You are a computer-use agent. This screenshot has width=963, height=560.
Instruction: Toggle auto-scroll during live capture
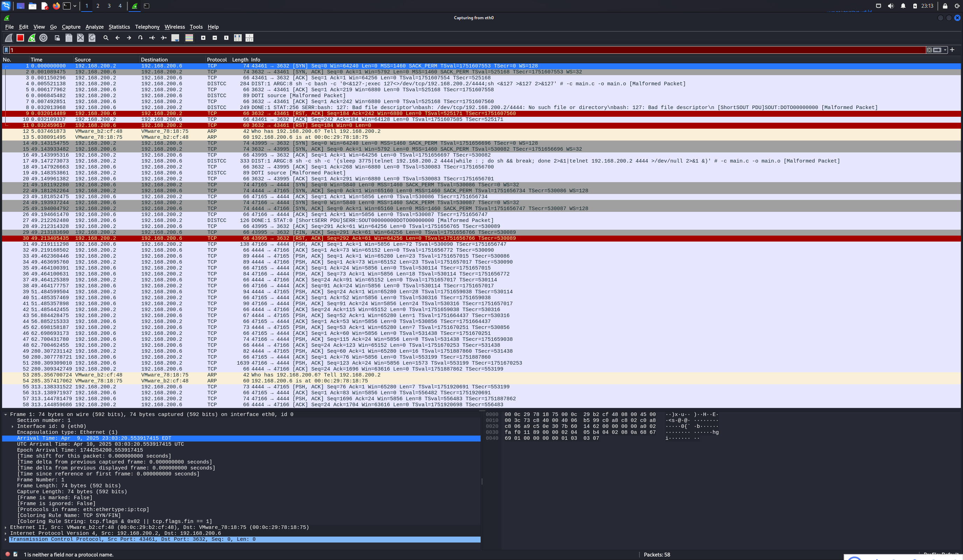click(175, 38)
